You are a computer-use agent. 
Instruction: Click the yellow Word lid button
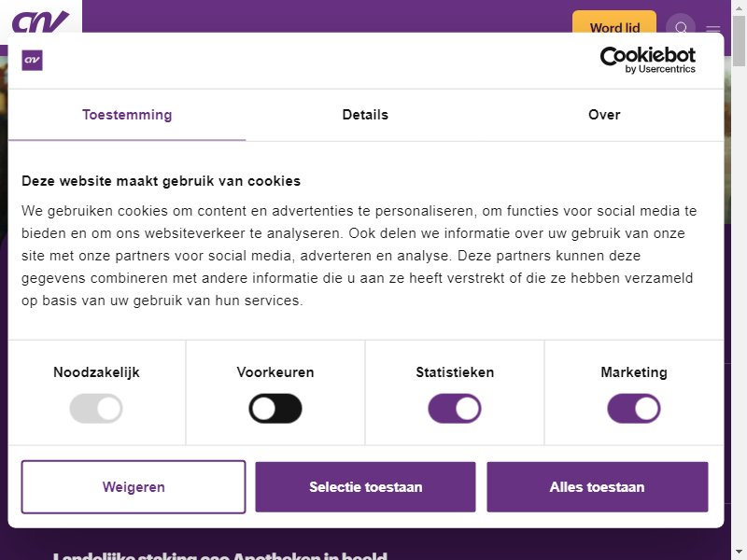pyautogui.click(x=614, y=24)
